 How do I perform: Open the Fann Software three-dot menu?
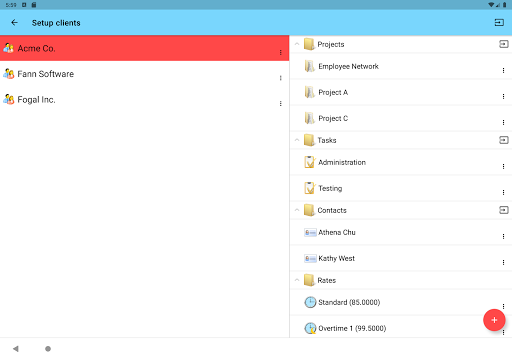281,78
